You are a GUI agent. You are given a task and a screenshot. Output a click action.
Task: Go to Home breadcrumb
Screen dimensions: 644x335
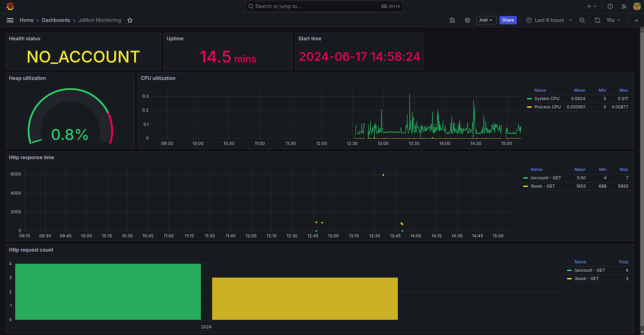pyautogui.click(x=27, y=20)
